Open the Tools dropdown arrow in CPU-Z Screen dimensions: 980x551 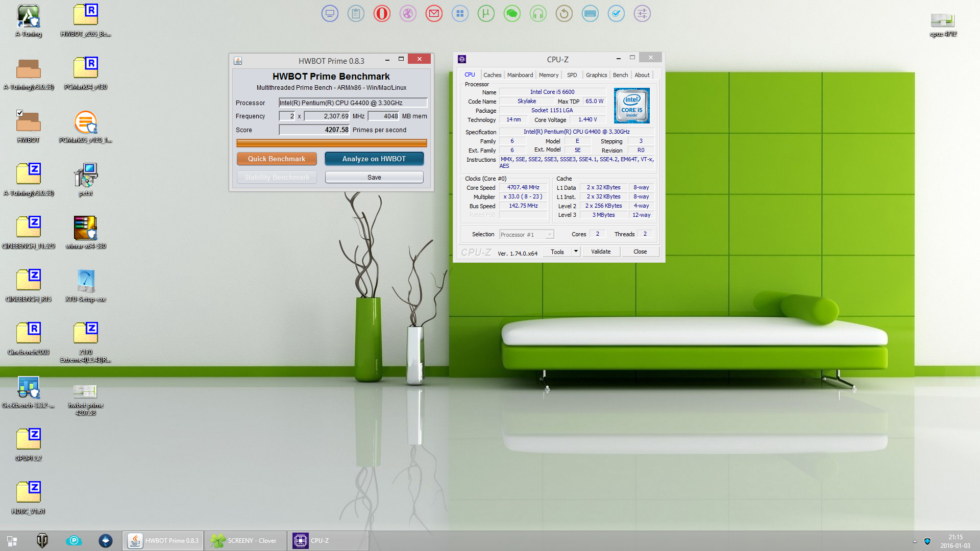[x=576, y=252]
